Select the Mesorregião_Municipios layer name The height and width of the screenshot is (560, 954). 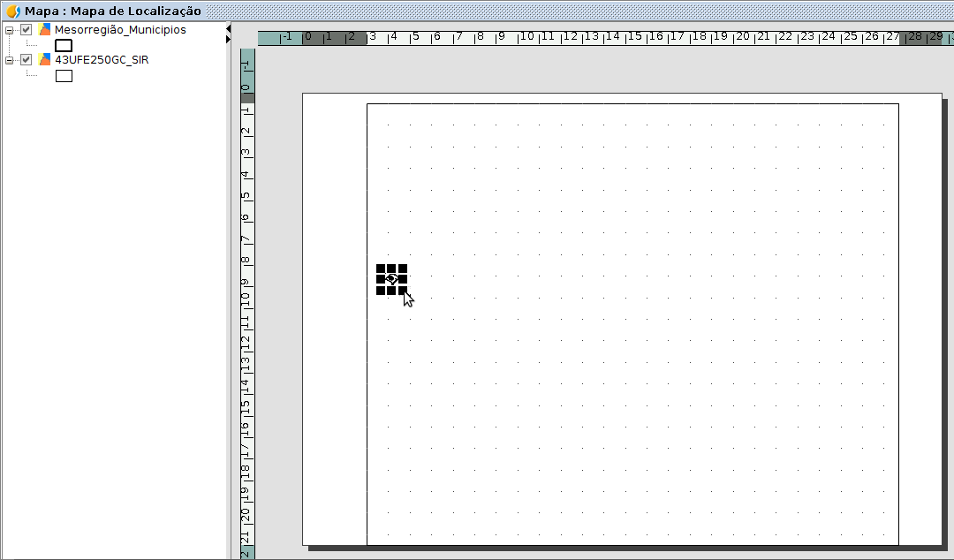pyautogui.click(x=120, y=30)
